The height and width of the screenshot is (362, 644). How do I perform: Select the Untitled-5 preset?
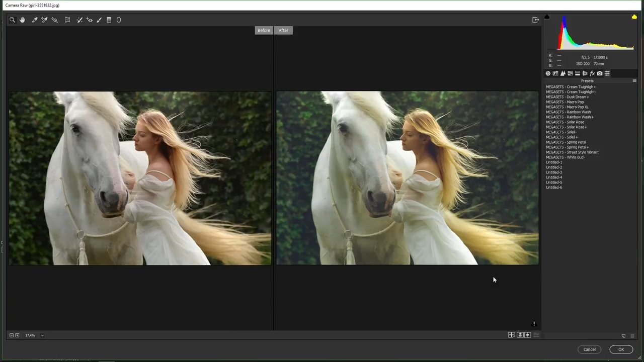coord(554,183)
